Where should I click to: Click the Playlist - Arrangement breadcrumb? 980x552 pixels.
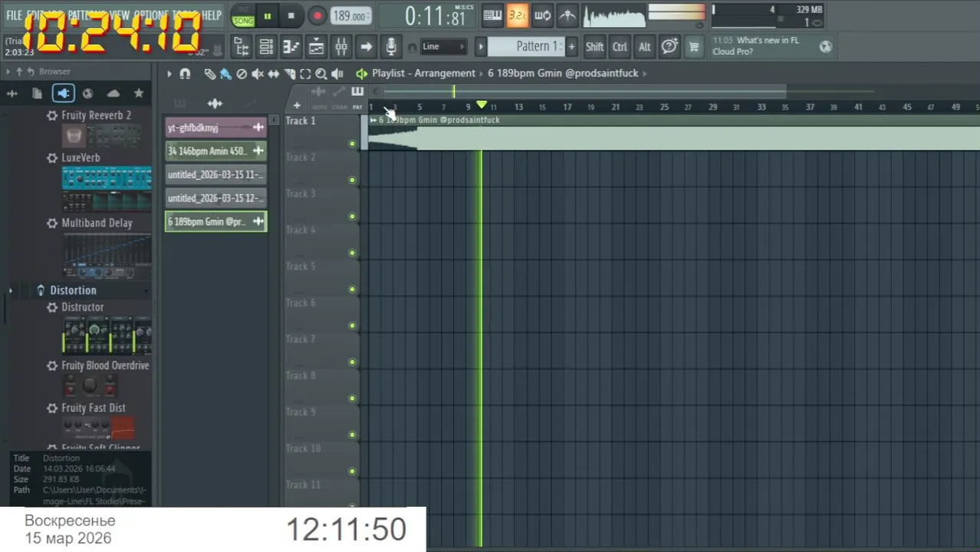(424, 74)
